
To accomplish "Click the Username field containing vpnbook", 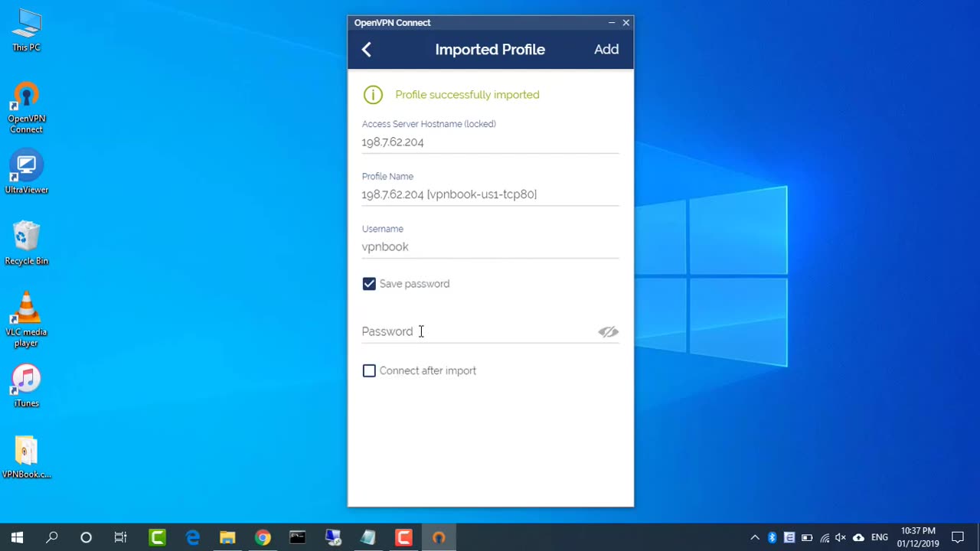I will [x=490, y=246].
